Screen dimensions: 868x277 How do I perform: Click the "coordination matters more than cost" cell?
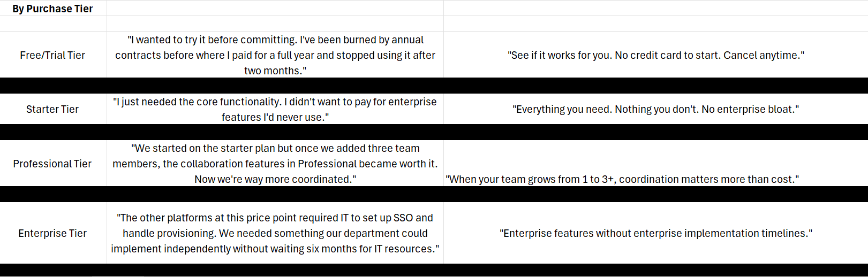coord(622,179)
